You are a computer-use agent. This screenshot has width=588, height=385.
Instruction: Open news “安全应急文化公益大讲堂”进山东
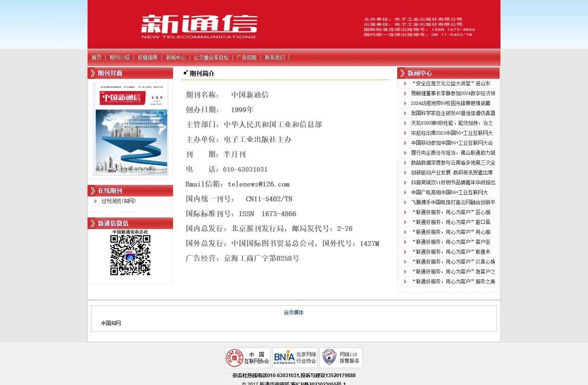tap(450, 83)
